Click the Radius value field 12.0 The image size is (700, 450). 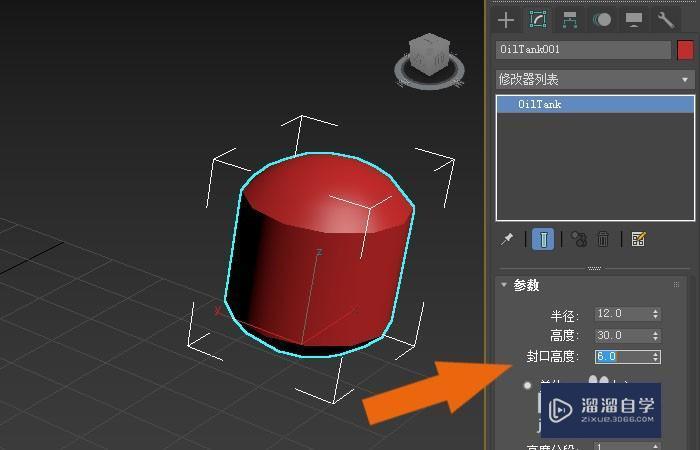point(623,313)
